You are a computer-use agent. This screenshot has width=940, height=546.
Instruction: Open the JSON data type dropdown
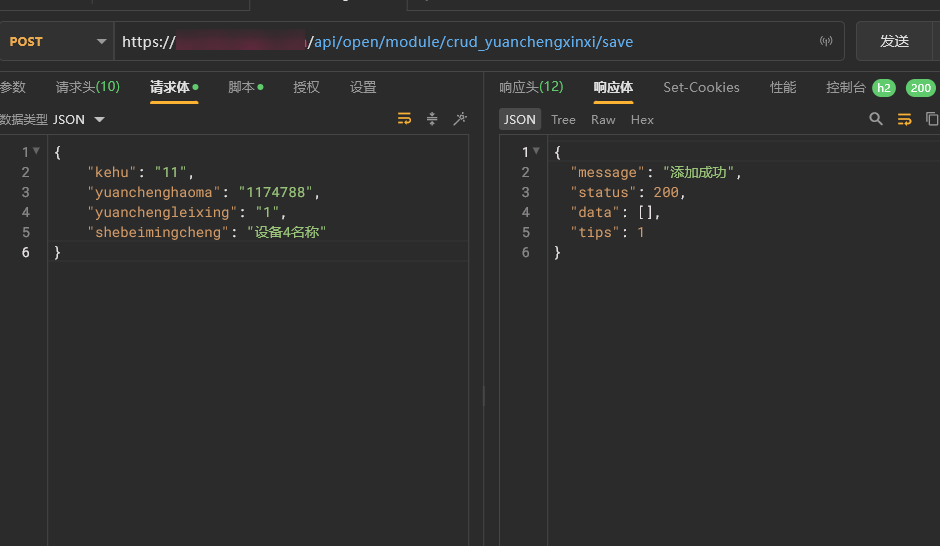click(x=99, y=120)
